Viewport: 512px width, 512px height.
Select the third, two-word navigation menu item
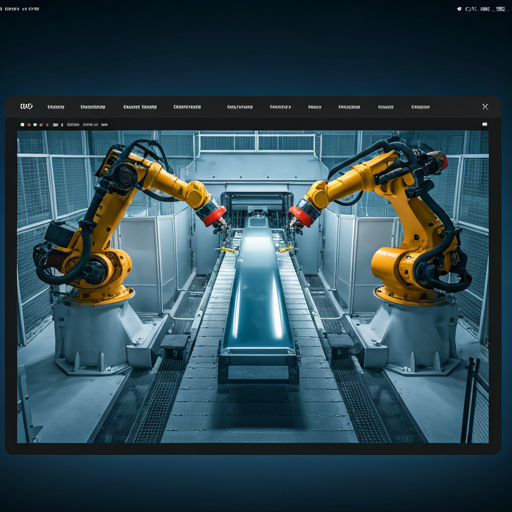[140, 107]
